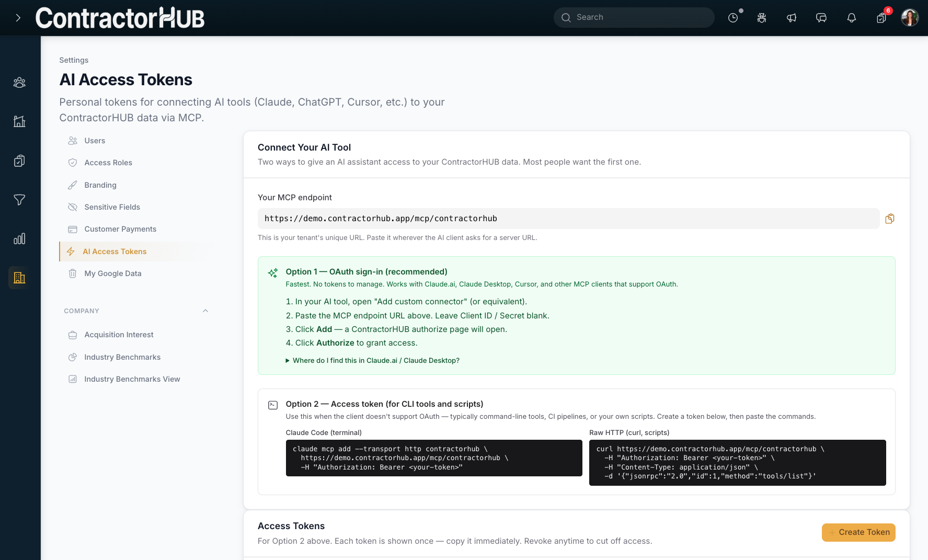Open Acquisition Interest page
The height and width of the screenshot is (560, 928).
(x=119, y=335)
